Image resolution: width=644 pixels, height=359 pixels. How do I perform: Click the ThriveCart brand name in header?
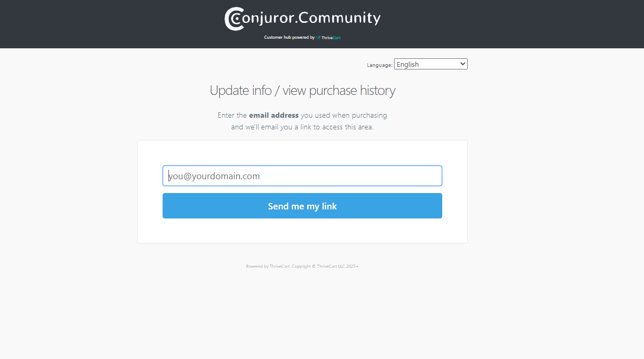pyautogui.click(x=331, y=38)
